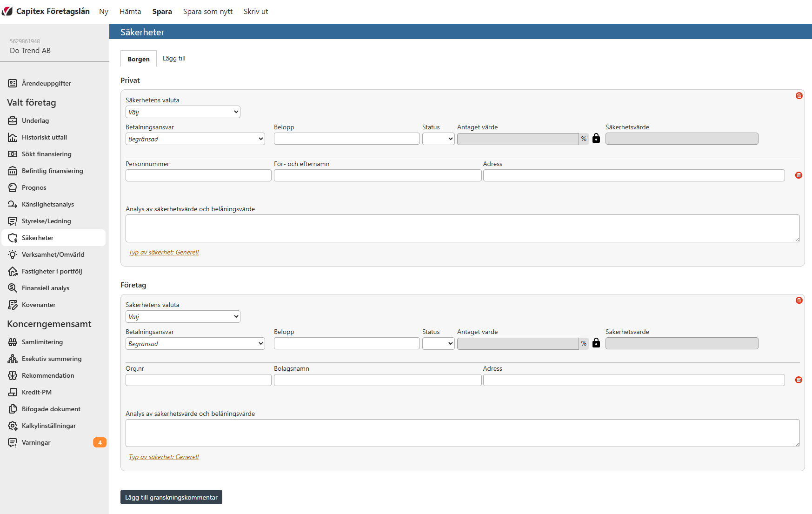Click the Rekommendation icon
Image resolution: width=812 pixels, height=514 pixels.
click(x=13, y=375)
